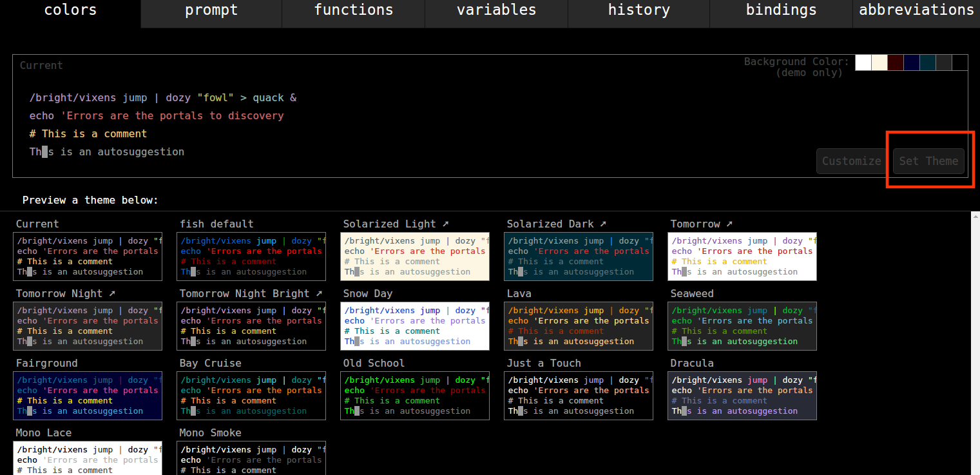
Task: Click the Set Theme button
Action: [928, 161]
